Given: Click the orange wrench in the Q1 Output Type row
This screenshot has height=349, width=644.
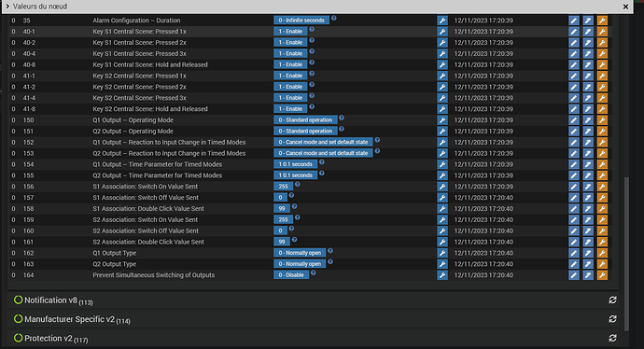Looking at the screenshot, I should coord(602,253).
